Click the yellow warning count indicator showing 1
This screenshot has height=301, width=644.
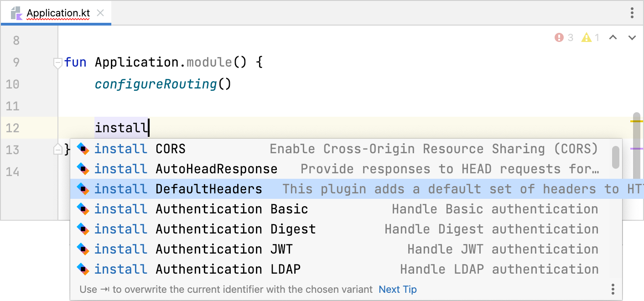(x=591, y=37)
